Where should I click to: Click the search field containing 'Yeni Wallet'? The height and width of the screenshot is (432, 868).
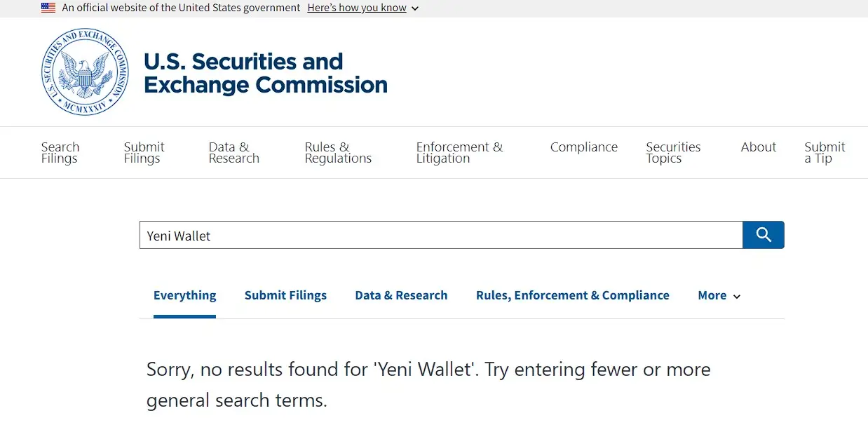(x=440, y=236)
